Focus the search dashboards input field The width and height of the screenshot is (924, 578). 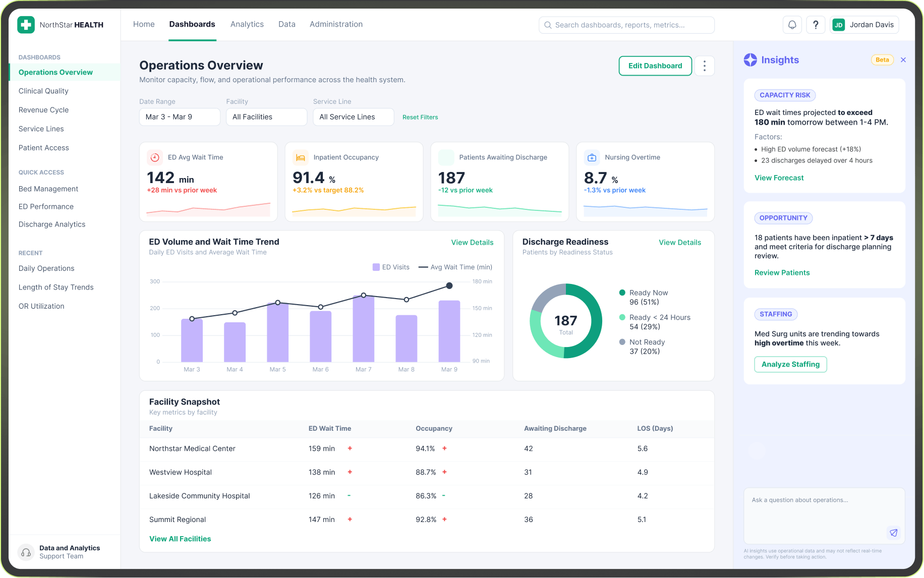click(x=626, y=25)
